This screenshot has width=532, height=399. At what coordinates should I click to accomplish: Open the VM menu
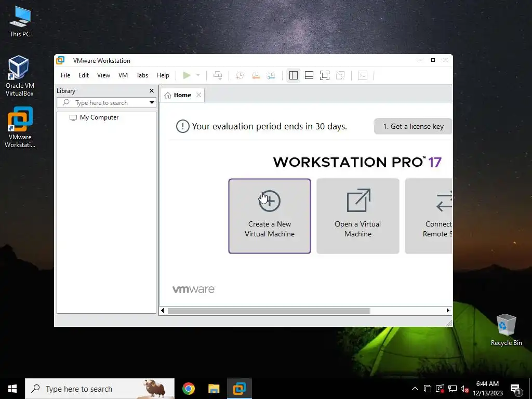(x=123, y=75)
